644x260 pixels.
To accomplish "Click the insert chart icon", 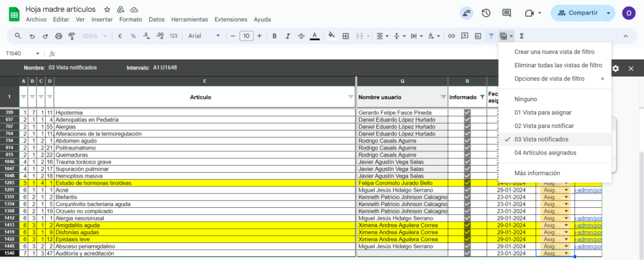I will click(x=477, y=36).
